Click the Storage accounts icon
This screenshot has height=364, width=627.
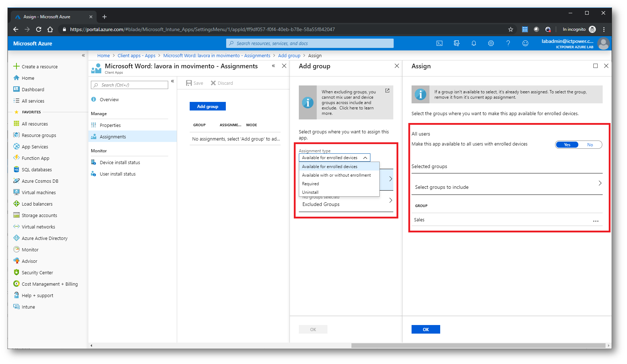pos(16,215)
